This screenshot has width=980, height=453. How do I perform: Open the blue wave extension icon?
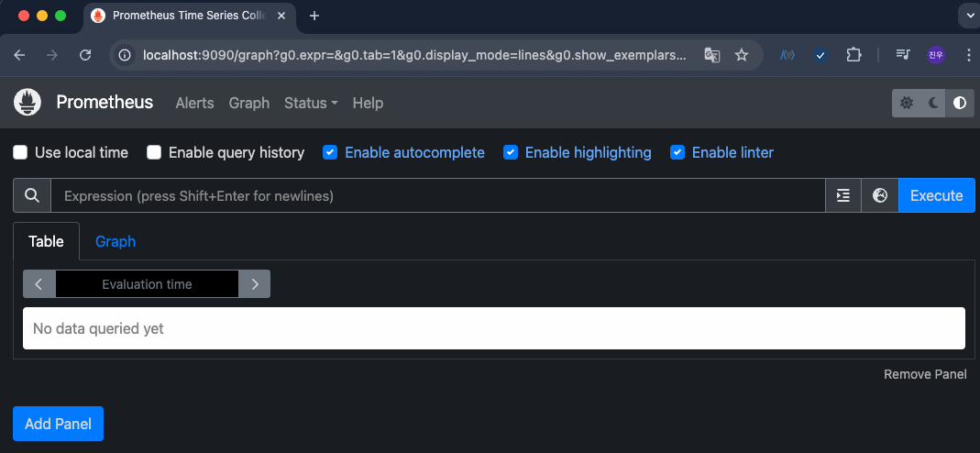787,55
